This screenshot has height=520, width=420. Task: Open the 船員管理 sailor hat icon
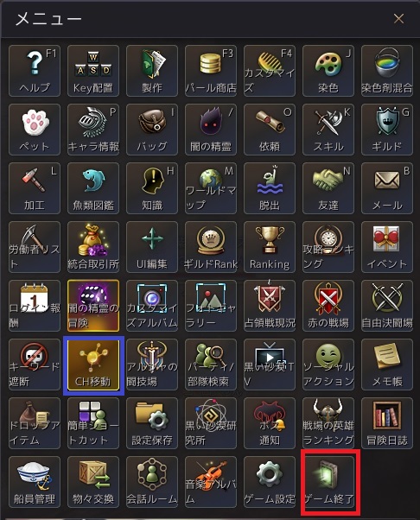[x=35, y=482]
